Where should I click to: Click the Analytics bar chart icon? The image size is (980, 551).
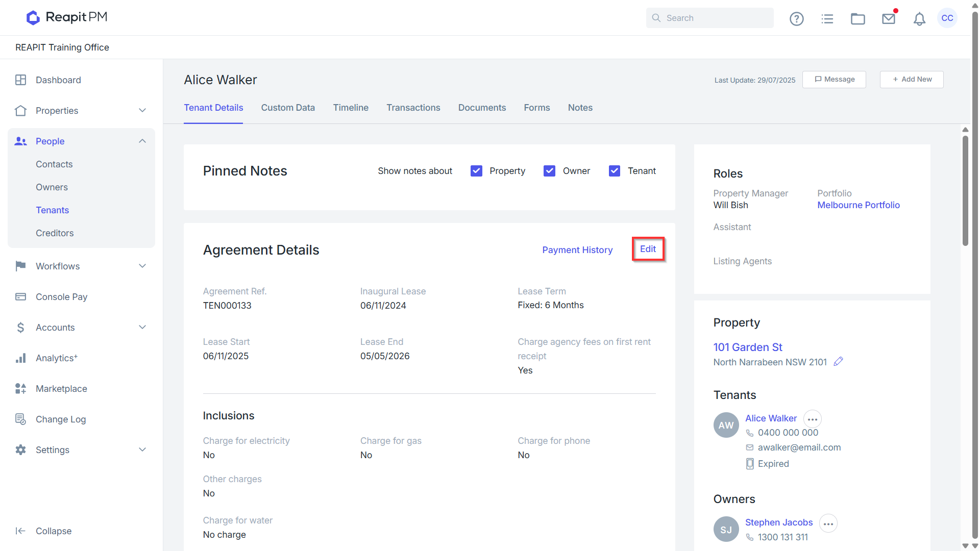point(21,358)
